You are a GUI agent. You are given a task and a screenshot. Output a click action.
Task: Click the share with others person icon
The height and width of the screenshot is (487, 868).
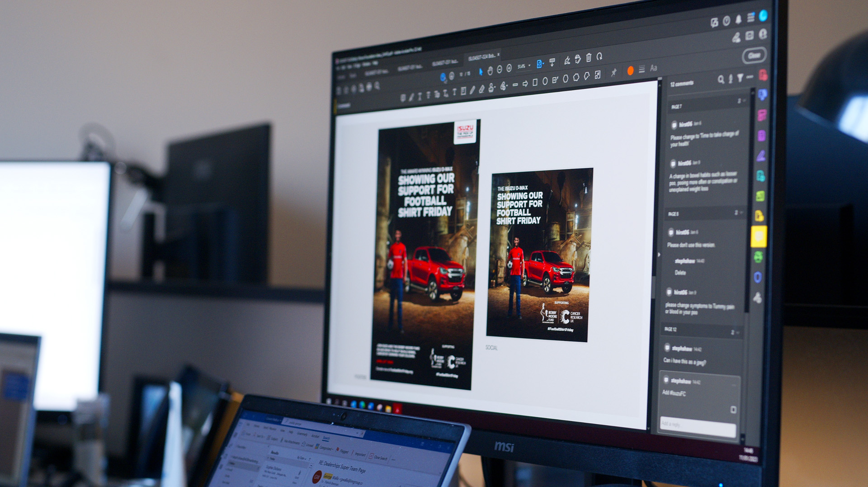763,34
